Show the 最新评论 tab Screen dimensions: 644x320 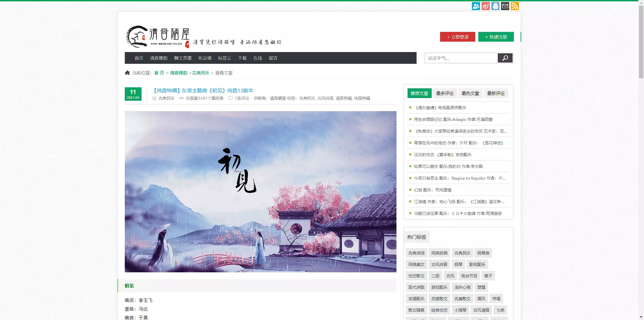(496, 93)
